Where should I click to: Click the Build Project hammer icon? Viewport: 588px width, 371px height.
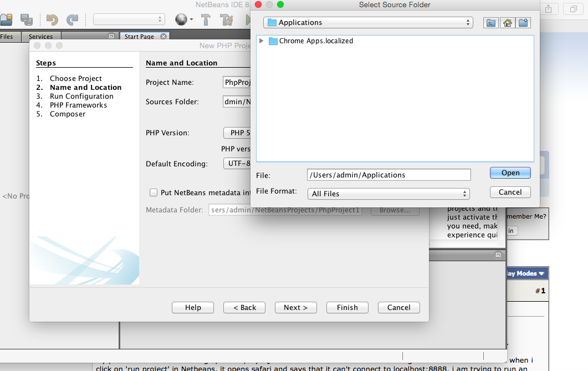(x=206, y=19)
